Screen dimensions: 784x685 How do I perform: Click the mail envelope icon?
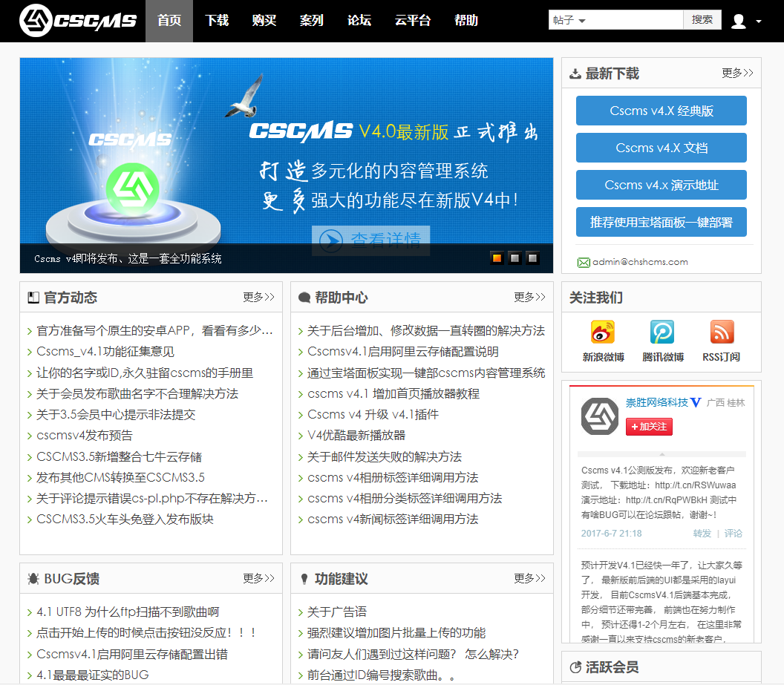point(584,263)
